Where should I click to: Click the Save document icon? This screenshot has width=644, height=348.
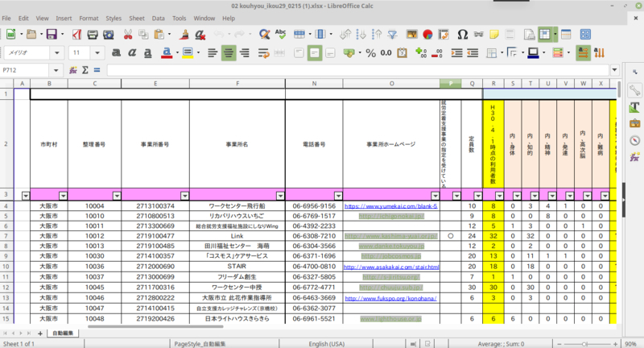coord(52,35)
